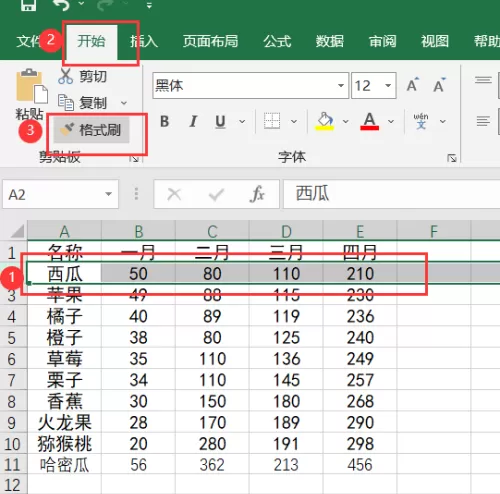Click the Save icon in quick access toolbar
The image size is (500, 494).
[28, 5]
